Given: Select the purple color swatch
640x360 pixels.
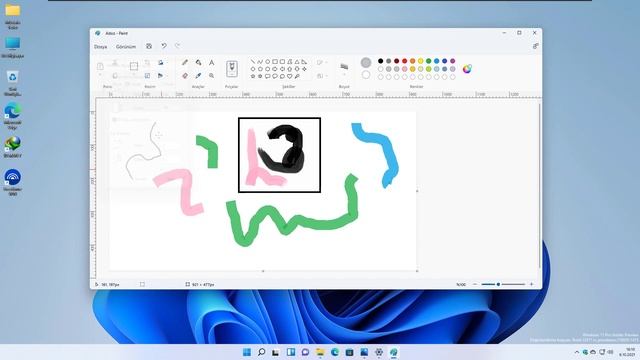Looking at the screenshot, I should [x=453, y=61].
